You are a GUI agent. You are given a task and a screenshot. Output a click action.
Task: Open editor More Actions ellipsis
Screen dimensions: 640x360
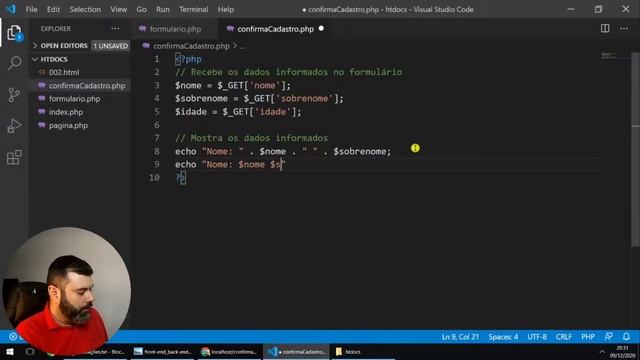(624, 29)
